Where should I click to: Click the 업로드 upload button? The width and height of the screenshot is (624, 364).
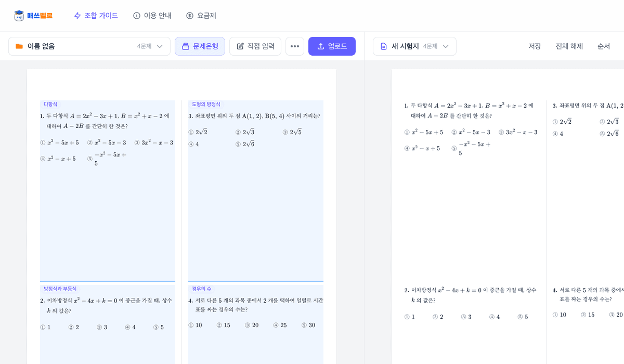coord(332,46)
